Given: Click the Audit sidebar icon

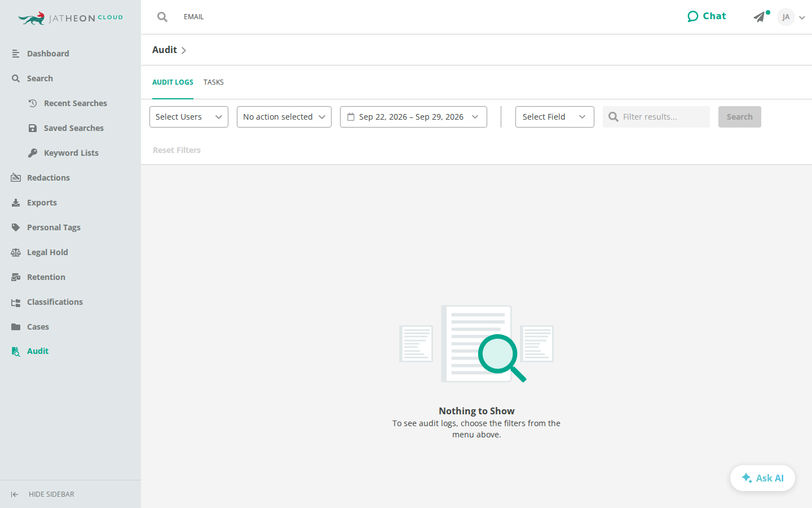Looking at the screenshot, I should (16, 351).
